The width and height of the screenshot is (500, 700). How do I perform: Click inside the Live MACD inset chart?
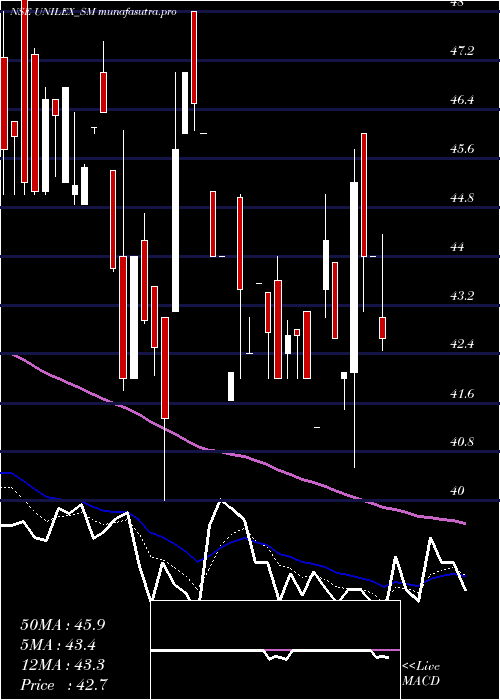point(275,650)
